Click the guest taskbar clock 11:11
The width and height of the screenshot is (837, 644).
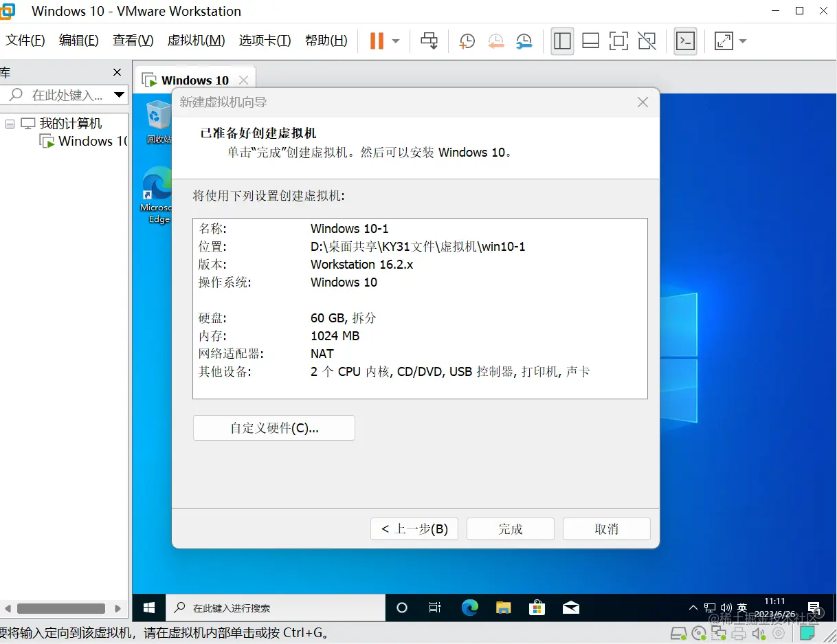[x=774, y=608]
